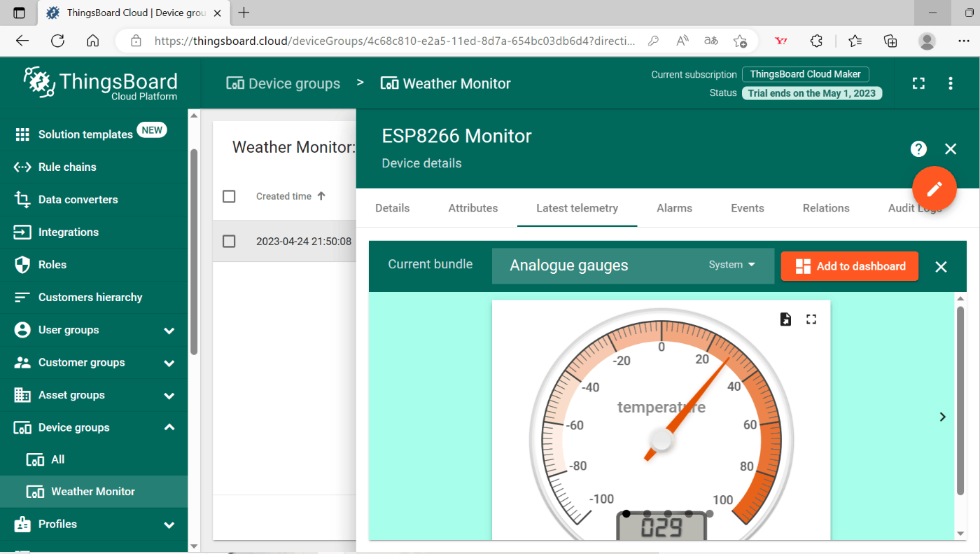Click the User groups icon
Image resolution: width=980 pixels, height=554 pixels.
click(x=22, y=330)
